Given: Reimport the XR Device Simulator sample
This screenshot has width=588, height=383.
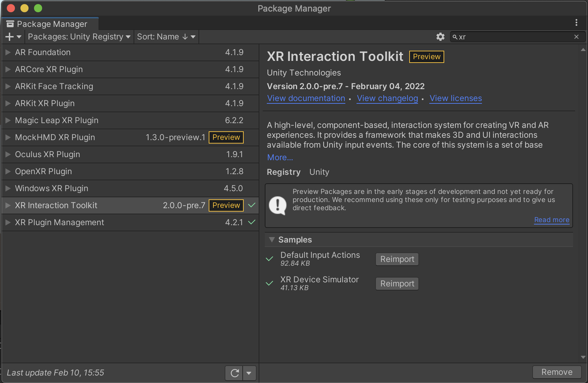Looking at the screenshot, I should click(x=397, y=284).
